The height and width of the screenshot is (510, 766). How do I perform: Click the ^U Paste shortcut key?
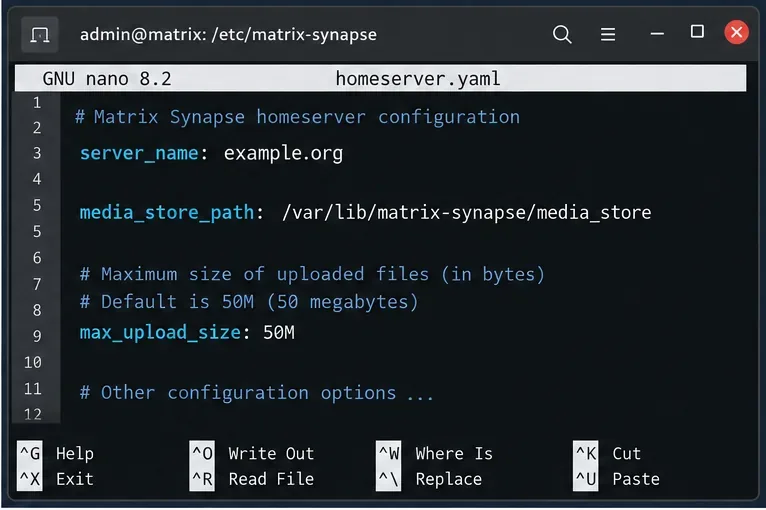click(586, 479)
